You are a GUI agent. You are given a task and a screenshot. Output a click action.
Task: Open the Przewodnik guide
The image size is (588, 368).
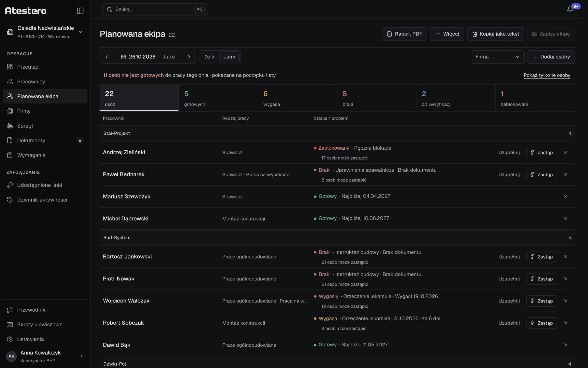click(45, 310)
